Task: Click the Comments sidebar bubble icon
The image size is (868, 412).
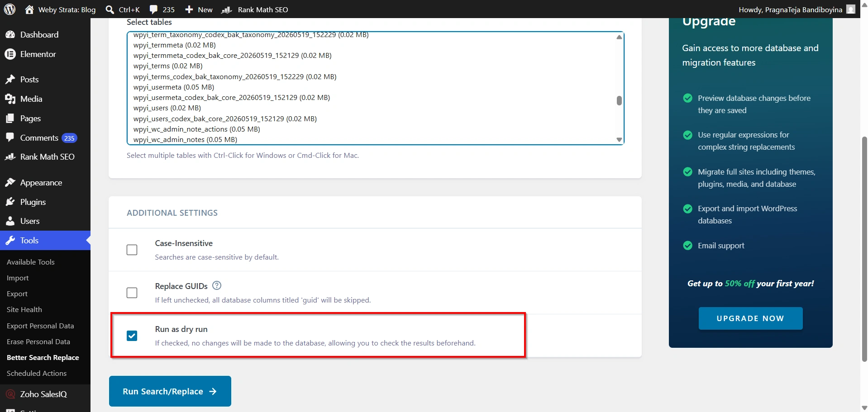Action: (x=10, y=138)
